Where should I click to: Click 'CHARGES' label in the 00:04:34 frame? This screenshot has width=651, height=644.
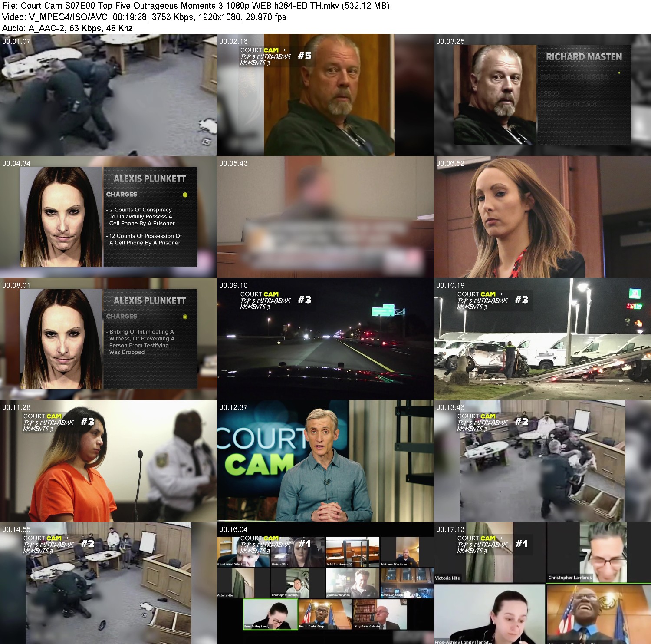coord(122,195)
